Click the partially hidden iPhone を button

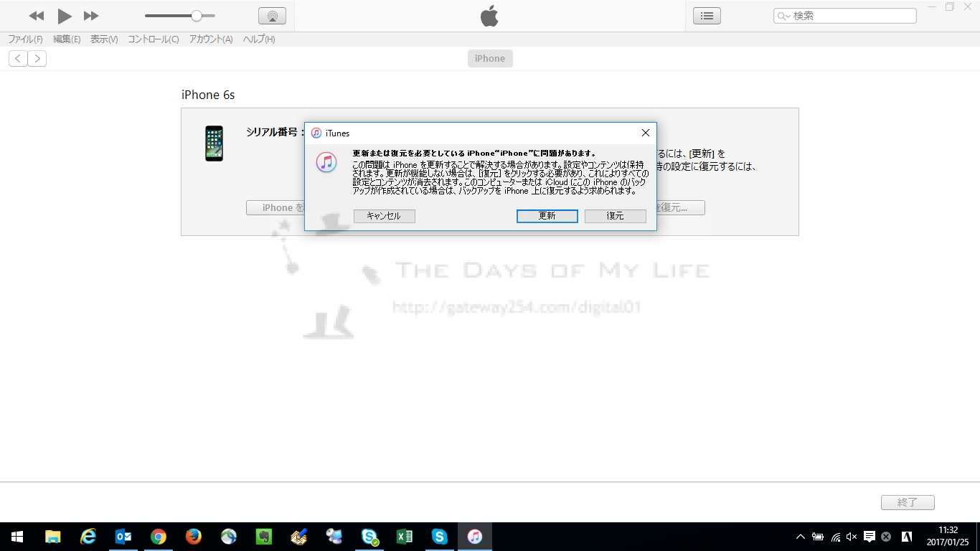275,208
